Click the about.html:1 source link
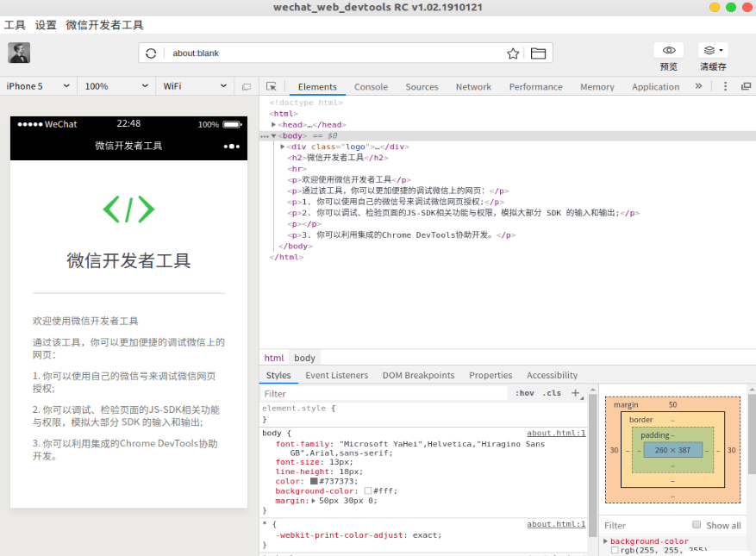 tap(556, 434)
